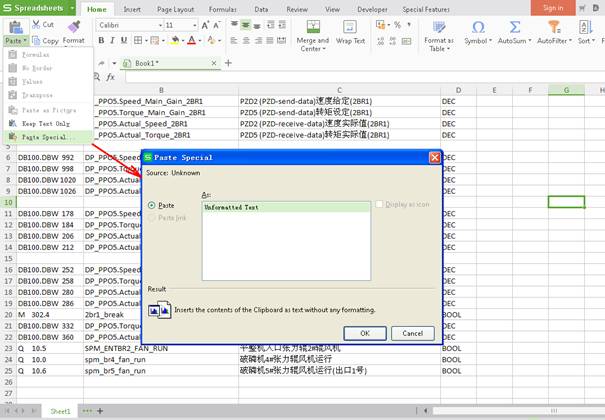Toggle bold formatting in the ribbon
The image size is (605, 420).
(101, 41)
